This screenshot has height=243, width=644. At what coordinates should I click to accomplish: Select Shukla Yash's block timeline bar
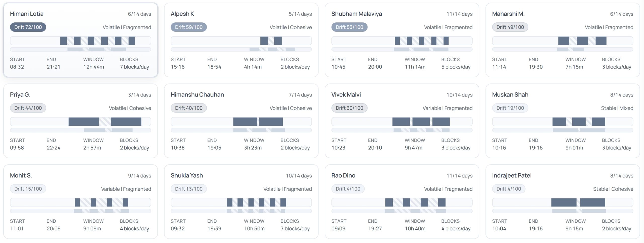241,202
